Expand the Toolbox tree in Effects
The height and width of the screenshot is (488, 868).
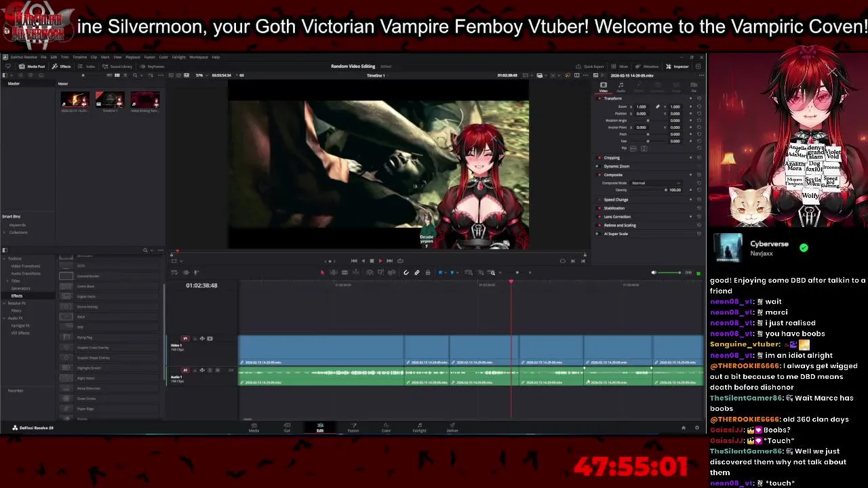tap(4, 258)
